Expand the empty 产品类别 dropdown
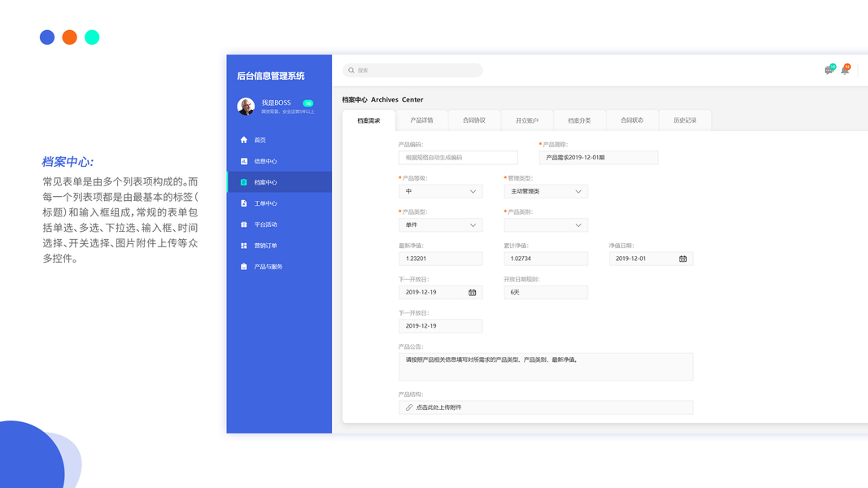 545,225
